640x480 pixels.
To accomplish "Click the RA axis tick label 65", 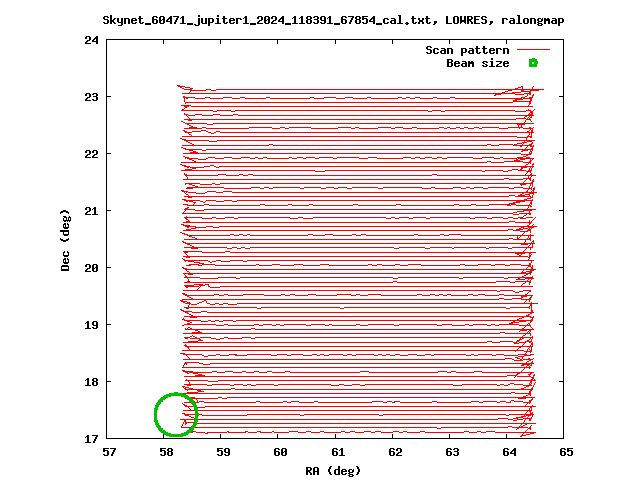I will pyautogui.click(x=567, y=452).
